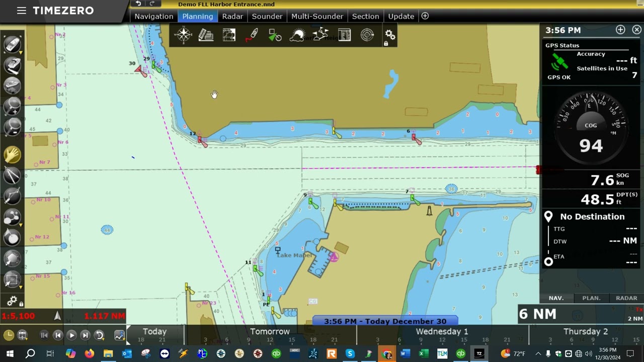
Task: Open the Sounder workspace tab
Action: pyautogui.click(x=267, y=16)
